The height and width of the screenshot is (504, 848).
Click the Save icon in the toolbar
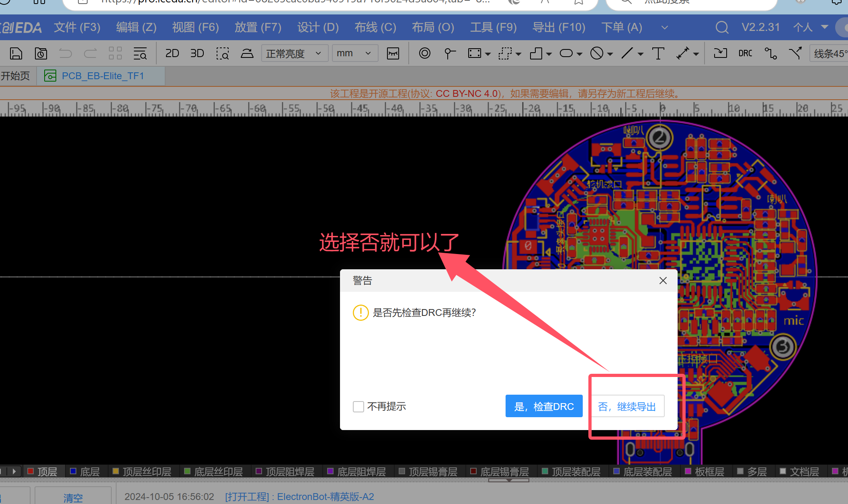16,53
